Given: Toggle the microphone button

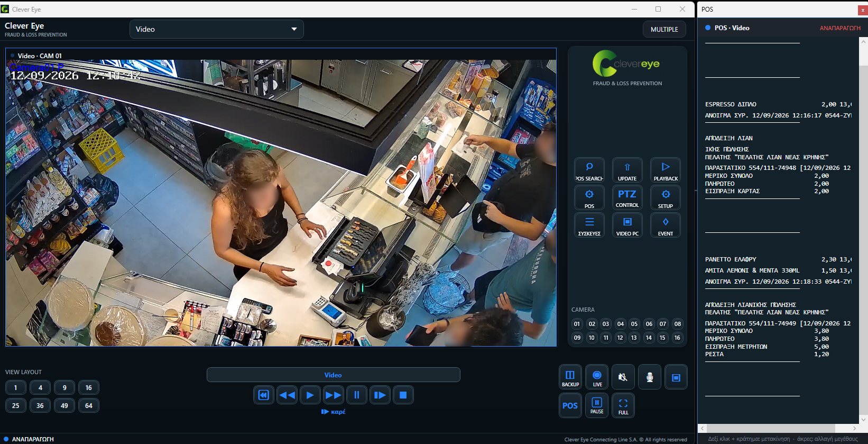Looking at the screenshot, I should point(650,377).
